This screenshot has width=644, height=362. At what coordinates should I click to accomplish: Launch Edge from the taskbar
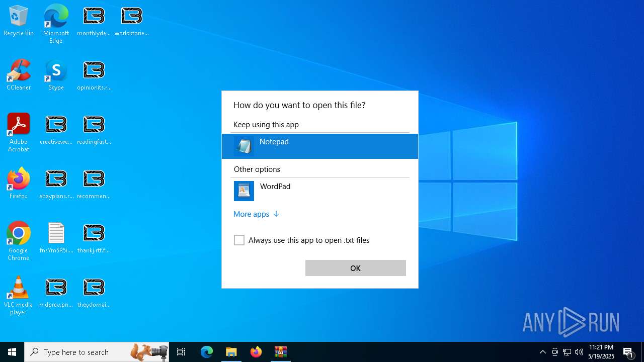point(207,352)
